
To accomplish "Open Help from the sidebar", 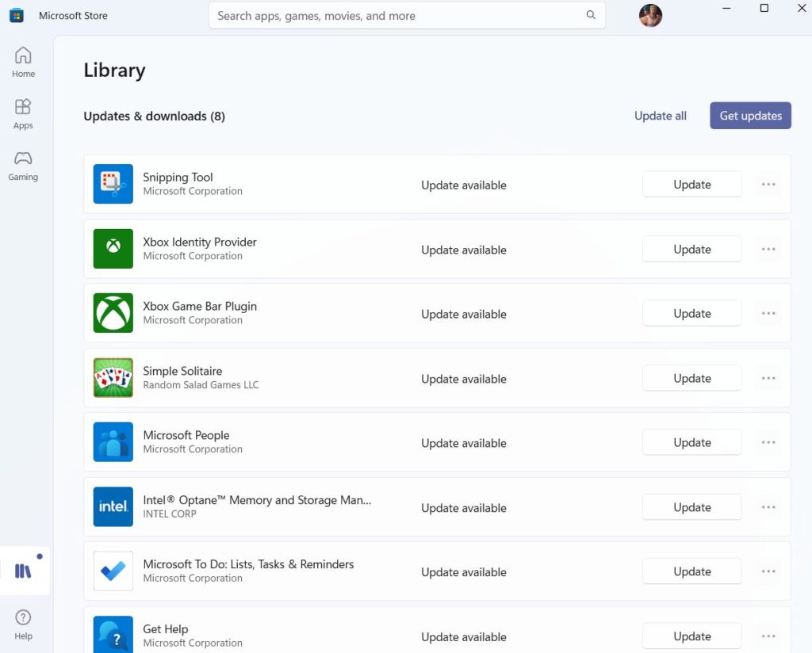I will pos(23,624).
